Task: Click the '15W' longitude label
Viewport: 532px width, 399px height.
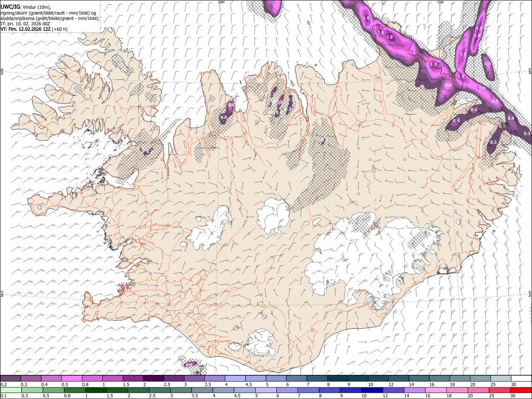Action: pyautogui.click(x=440, y=2)
